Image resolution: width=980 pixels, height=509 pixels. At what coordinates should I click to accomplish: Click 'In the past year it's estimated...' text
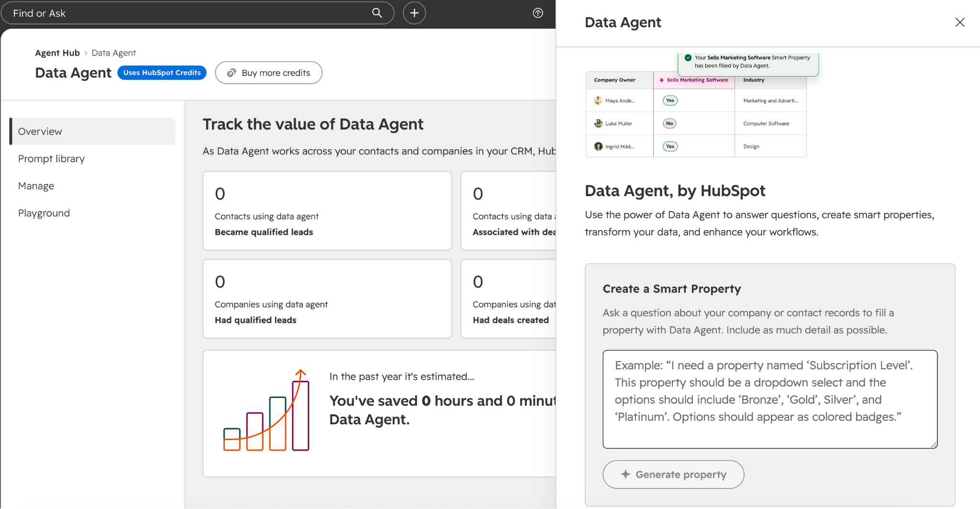401,376
